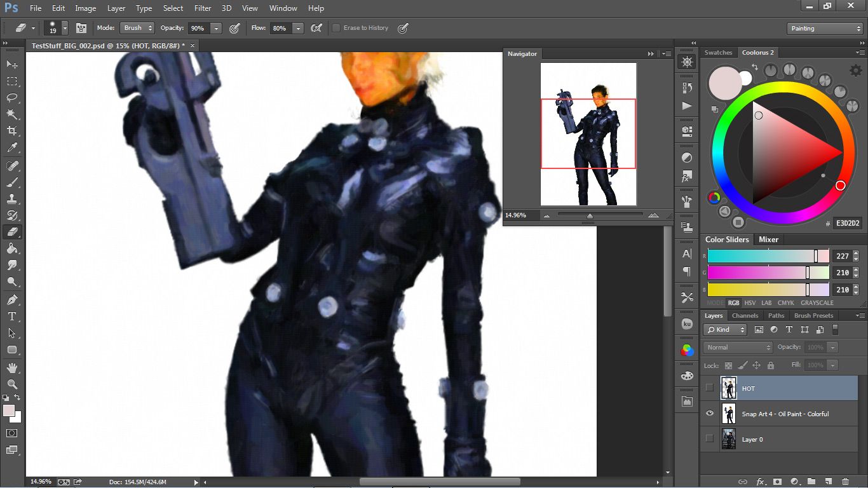The image size is (868, 488).
Task: Open the eraser Mode dropdown
Action: pos(137,28)
